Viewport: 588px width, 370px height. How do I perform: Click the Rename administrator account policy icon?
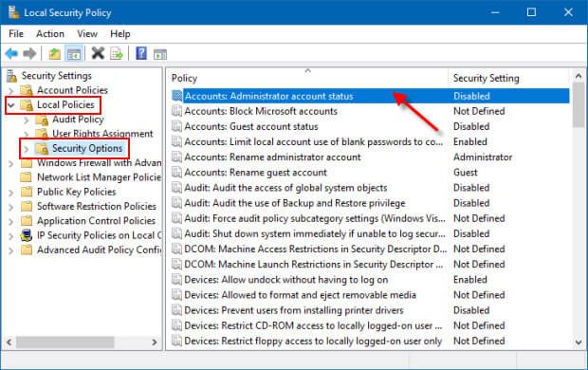[x=176, y=157]
